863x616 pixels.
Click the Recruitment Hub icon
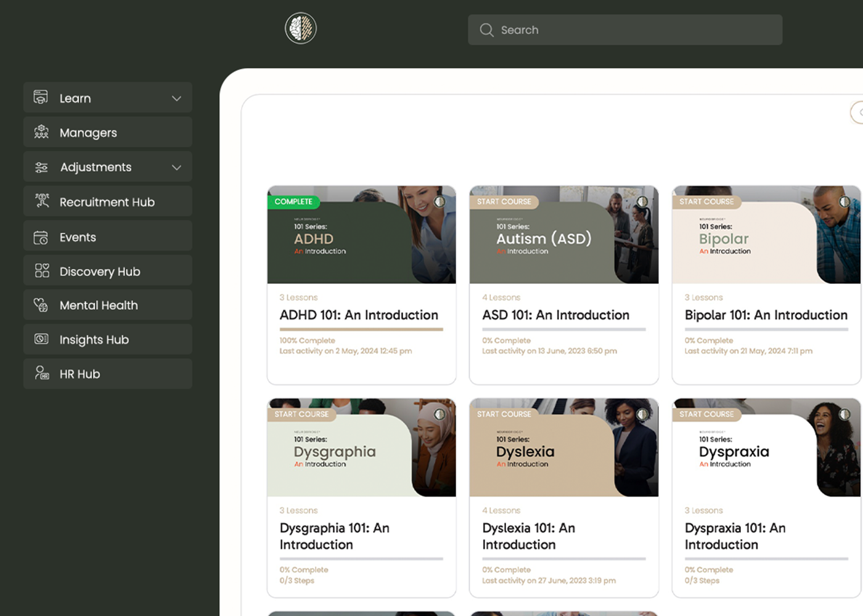tap(41, 201)
